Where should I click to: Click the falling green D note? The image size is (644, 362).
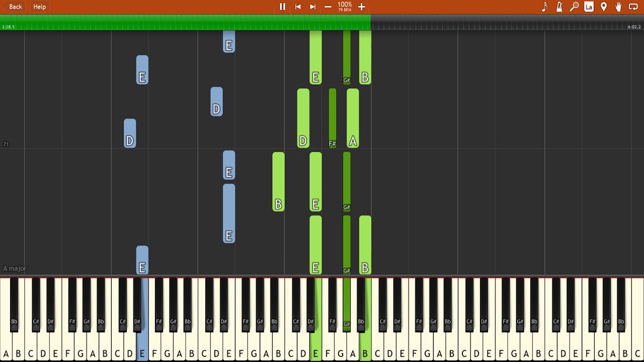[x=303, y=118]
